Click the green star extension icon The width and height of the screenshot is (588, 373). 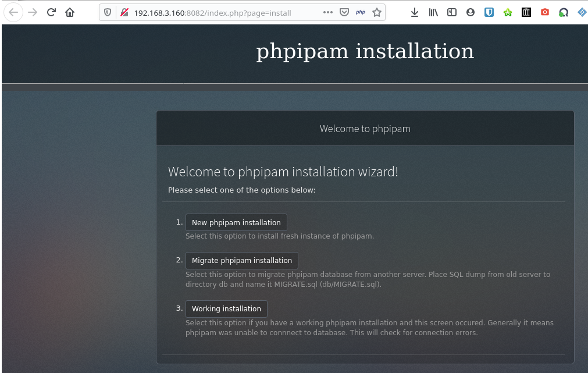508,12
